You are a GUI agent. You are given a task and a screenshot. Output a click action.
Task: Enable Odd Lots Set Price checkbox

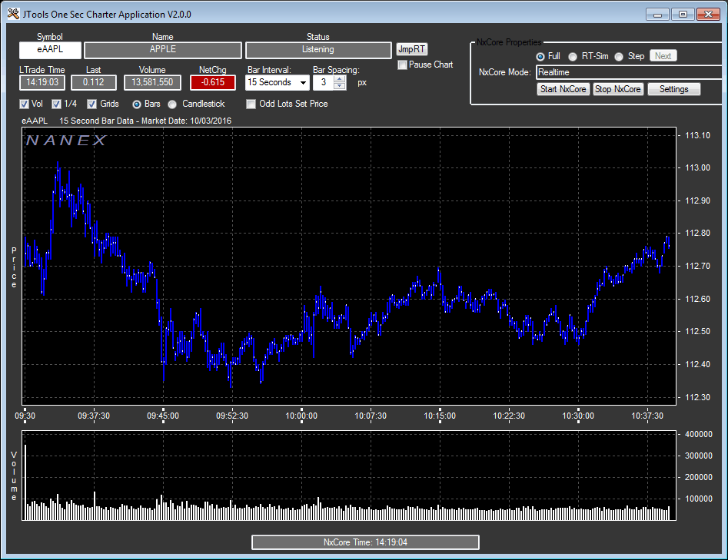(x=251, y=104)
